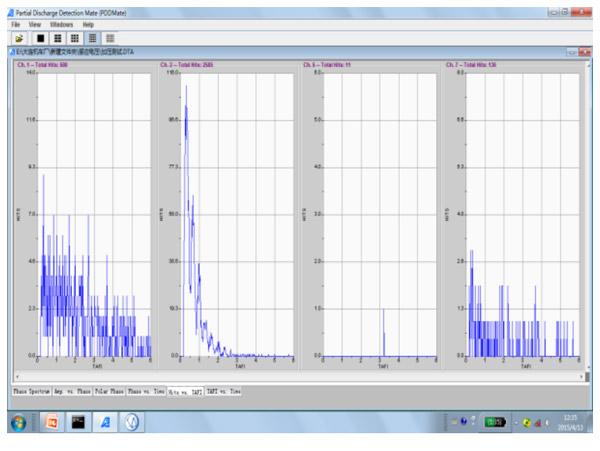Open the View menu
600x451 pixels.
point(35,22)
